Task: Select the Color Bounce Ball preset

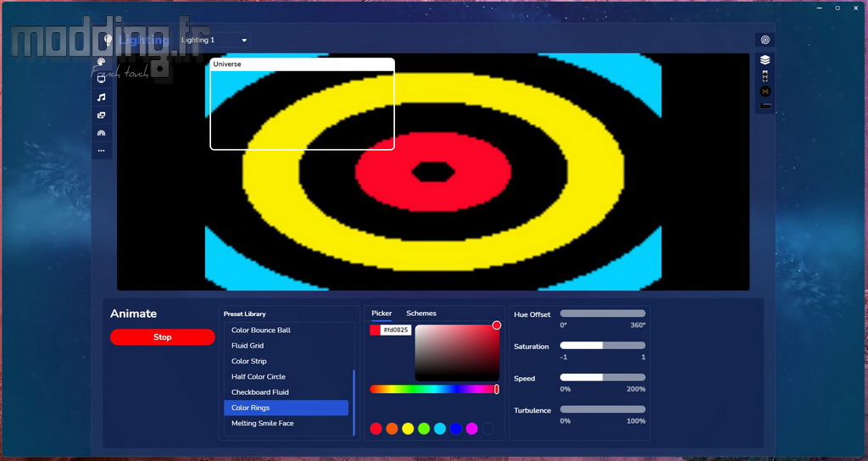Action: click(x=287, y=330)
